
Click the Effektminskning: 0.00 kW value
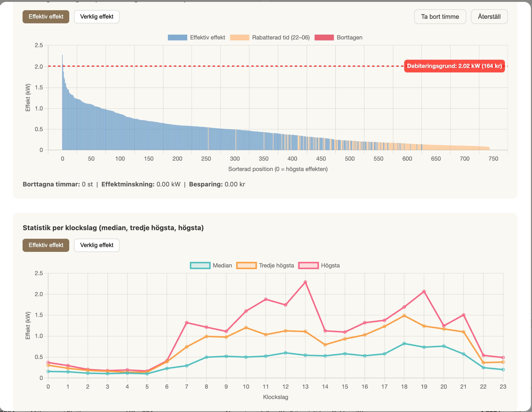(141, 184)
